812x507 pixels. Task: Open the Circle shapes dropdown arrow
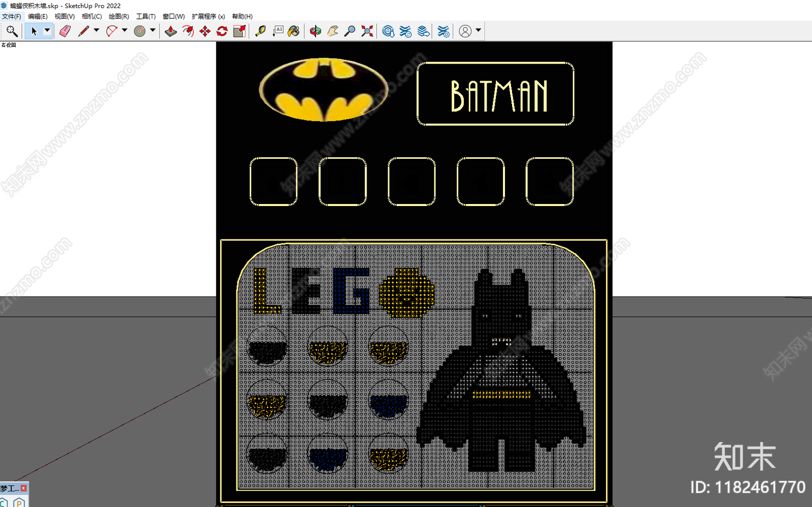click(x=152, y=30)
